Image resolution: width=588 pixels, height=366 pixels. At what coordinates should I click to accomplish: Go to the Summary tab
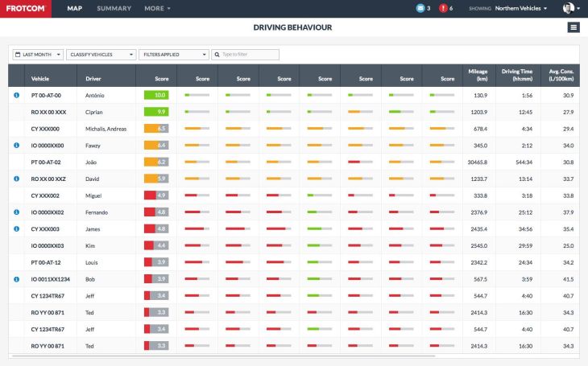pos(114,8)
